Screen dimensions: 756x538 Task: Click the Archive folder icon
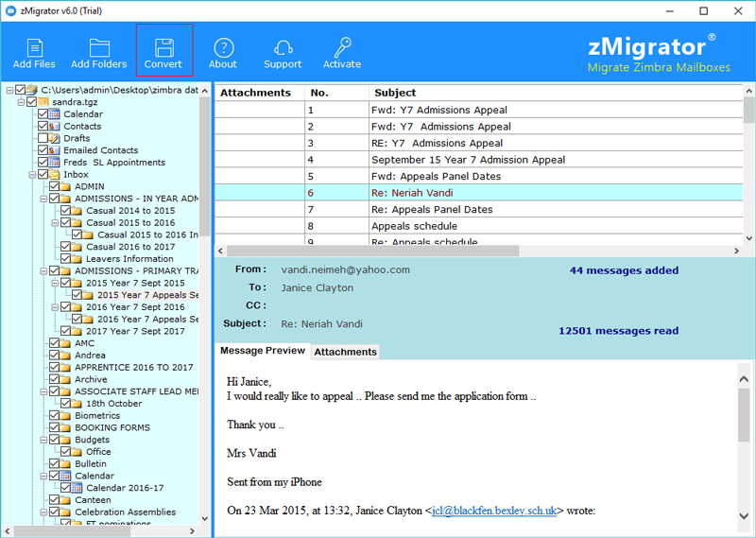[x=65, y=379]
